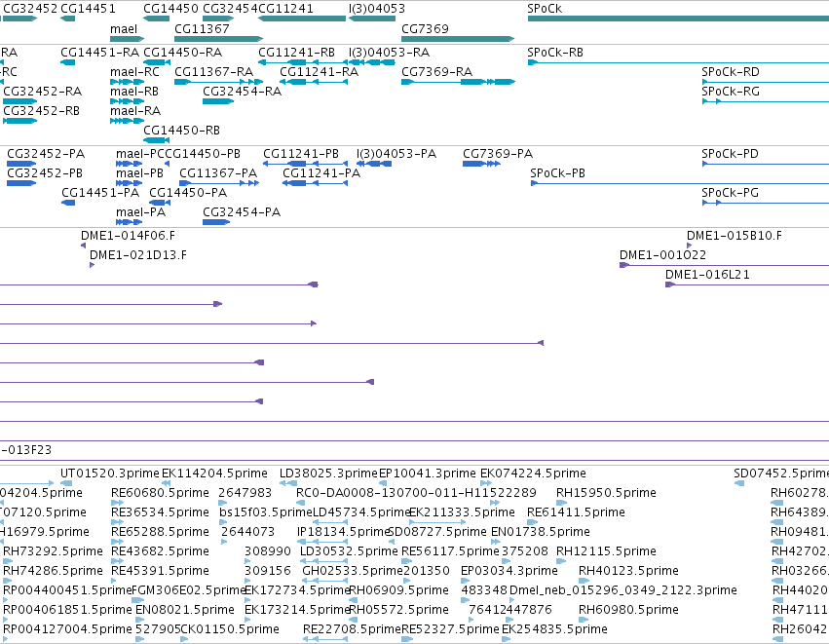The height and width of the screenshot is (644, 829).
Task: Select the SPoCk-PG protein label
Action: point(731,193)
